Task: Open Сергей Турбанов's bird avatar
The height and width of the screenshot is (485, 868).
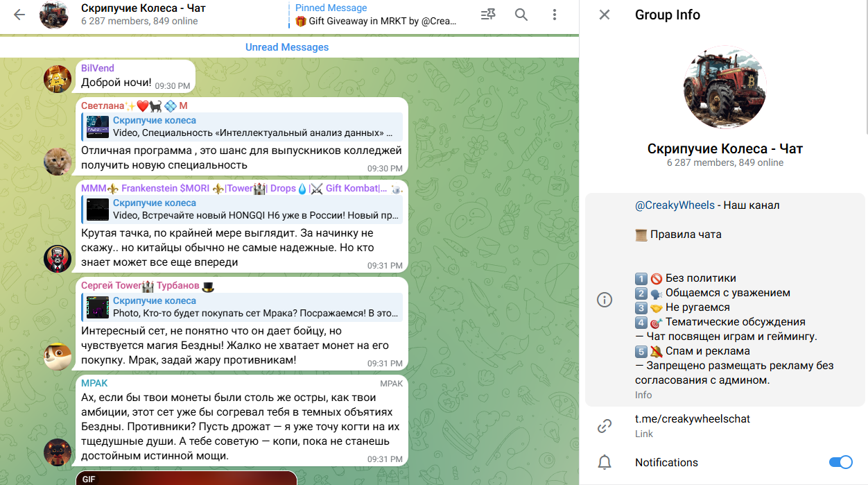Action: coord(58,357)
